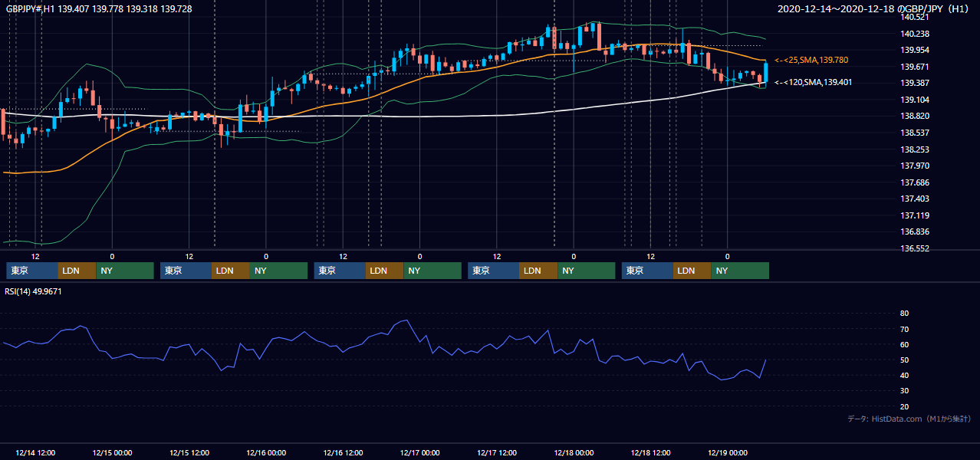The image size is (980, 460).
Task: Click the HistData.com data source note
Action: (909, 419)
